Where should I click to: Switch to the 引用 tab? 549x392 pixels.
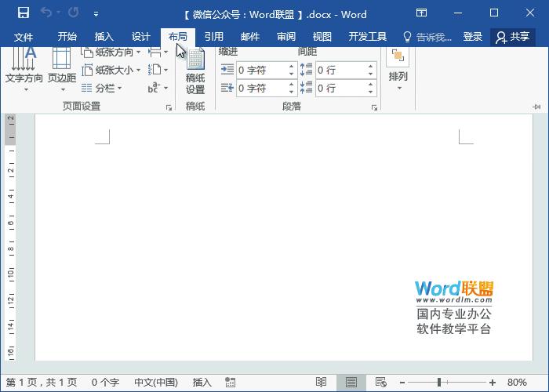click(213, 37)
